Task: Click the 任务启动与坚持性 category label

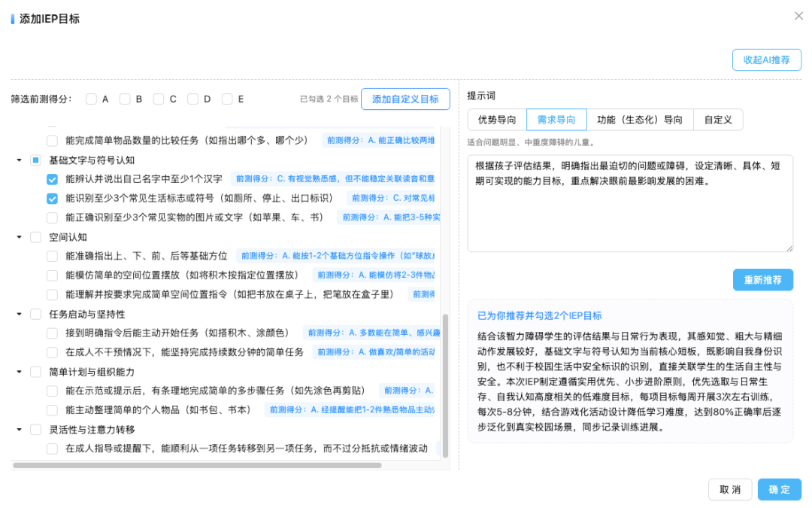Action: (87, 314)
